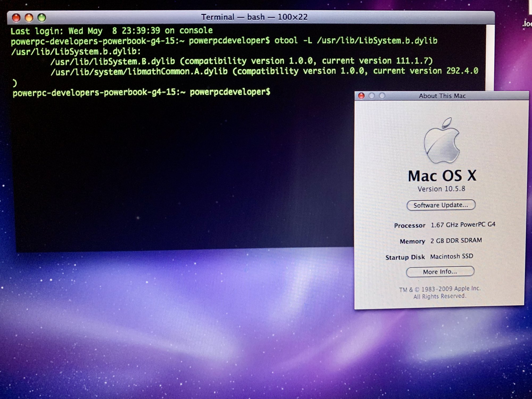Viewport: 532px width, 399px height.
Task: Click the 1.67 GHz PowerPC G4 processor text
Action: [x=463, y=225]
